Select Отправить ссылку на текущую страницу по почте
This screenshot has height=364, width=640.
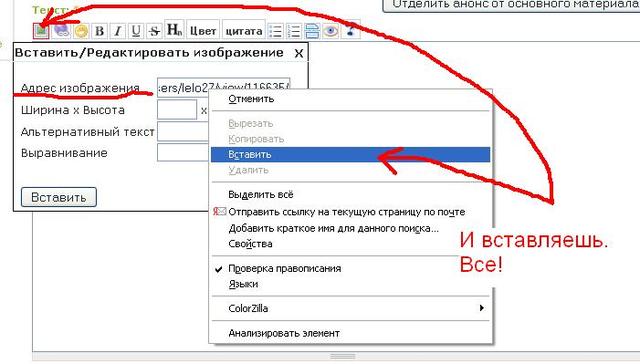coord(351,212)
